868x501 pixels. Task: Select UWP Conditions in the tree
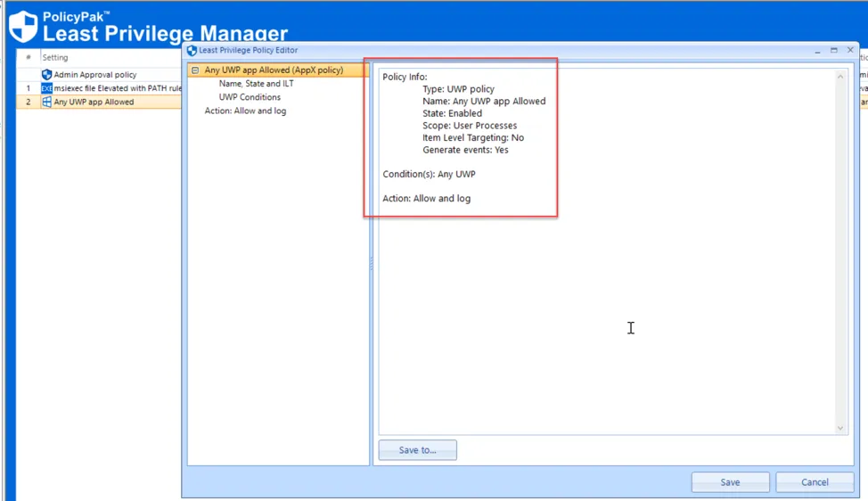coord(250,97)
